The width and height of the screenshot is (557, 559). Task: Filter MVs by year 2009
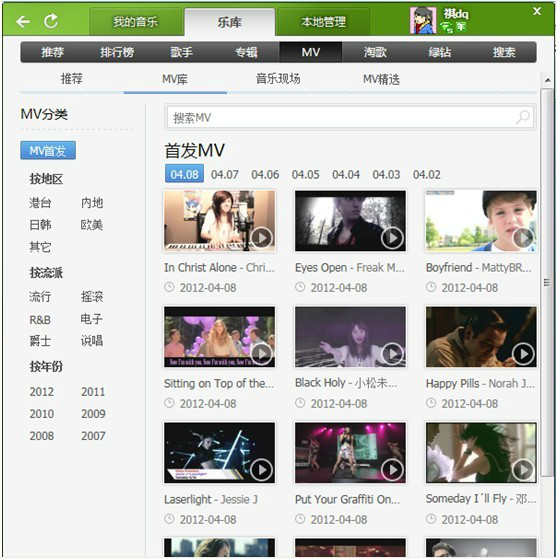click(x=93, y=414)
